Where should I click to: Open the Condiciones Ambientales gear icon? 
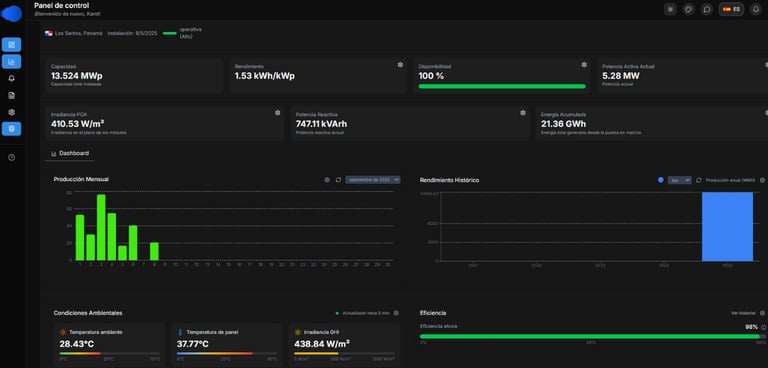(396, 313)
